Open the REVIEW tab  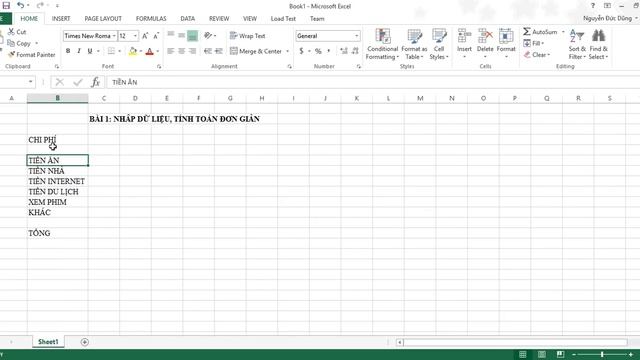(x=219, y=19)
